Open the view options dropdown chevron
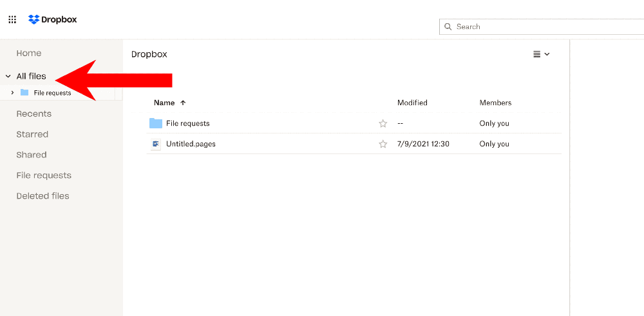Screen dimensions: 644x316 click(x=547, y=54)
